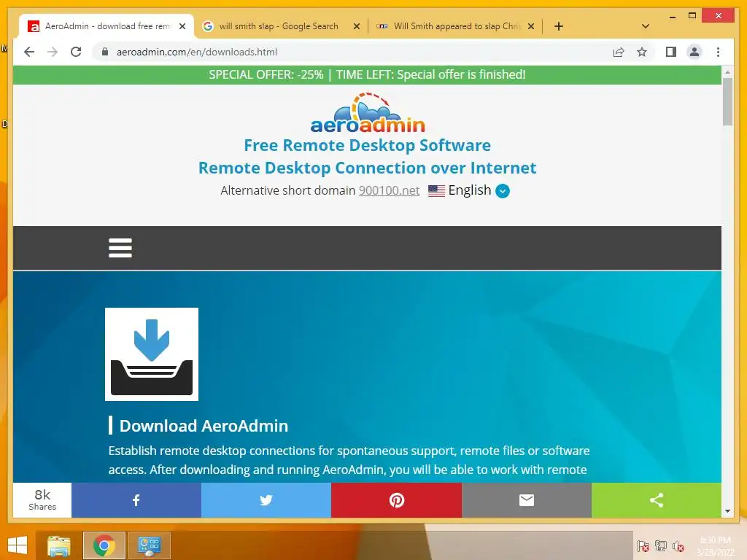Image resolution: width=747 pixels, height=560 pixels.
Task: Share on Twitter
Action: tap(266, 500)
